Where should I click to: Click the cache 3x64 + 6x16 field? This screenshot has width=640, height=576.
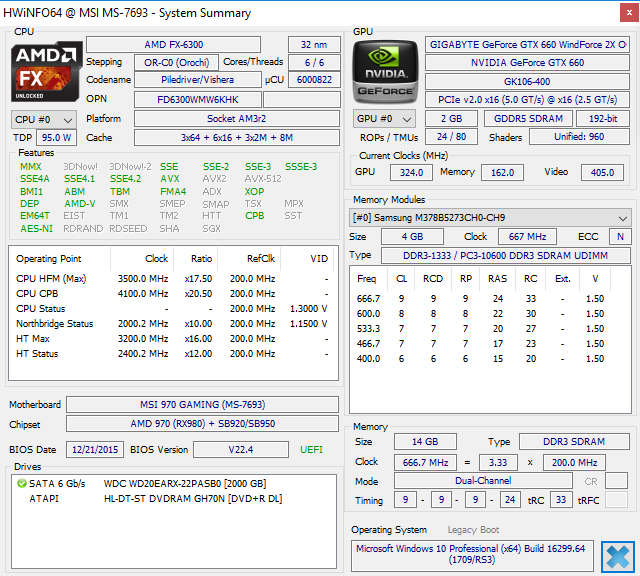pyautogui.click(x=237, y=138)
